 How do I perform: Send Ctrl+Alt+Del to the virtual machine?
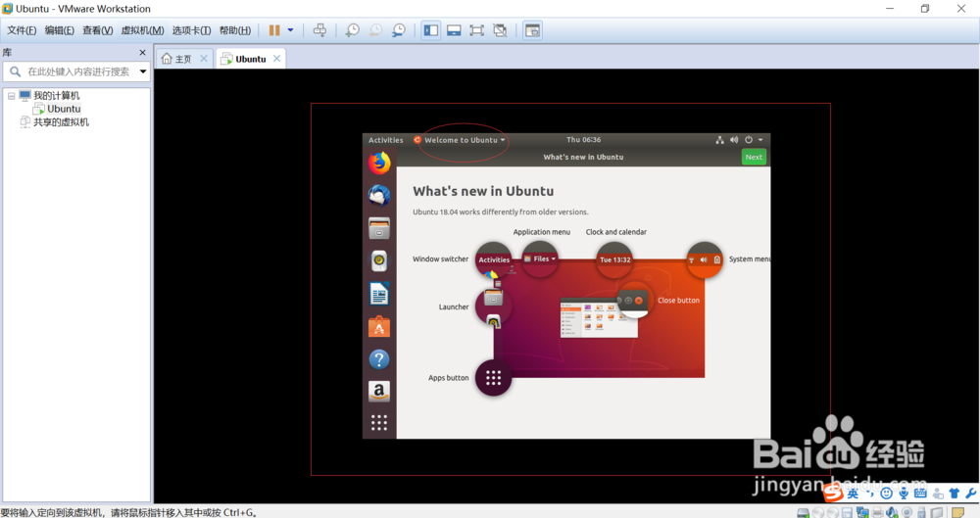[319, 30]
